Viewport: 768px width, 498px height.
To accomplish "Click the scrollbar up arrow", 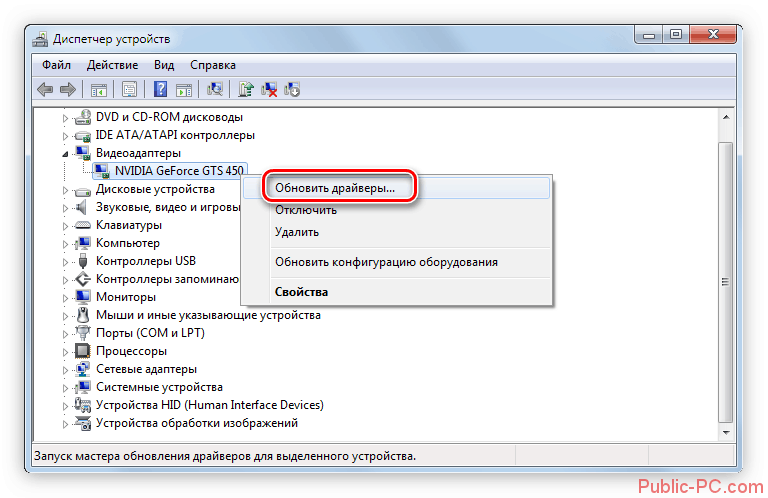I will [726, 118].
